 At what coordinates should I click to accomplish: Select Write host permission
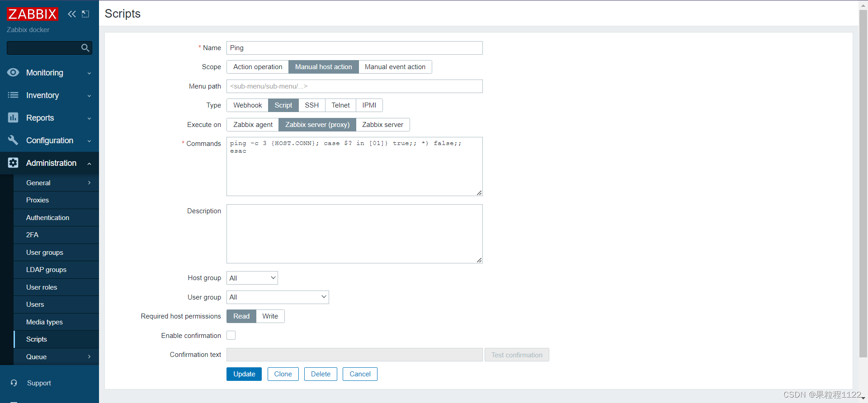pyautogui.click(x=270, y=316)
